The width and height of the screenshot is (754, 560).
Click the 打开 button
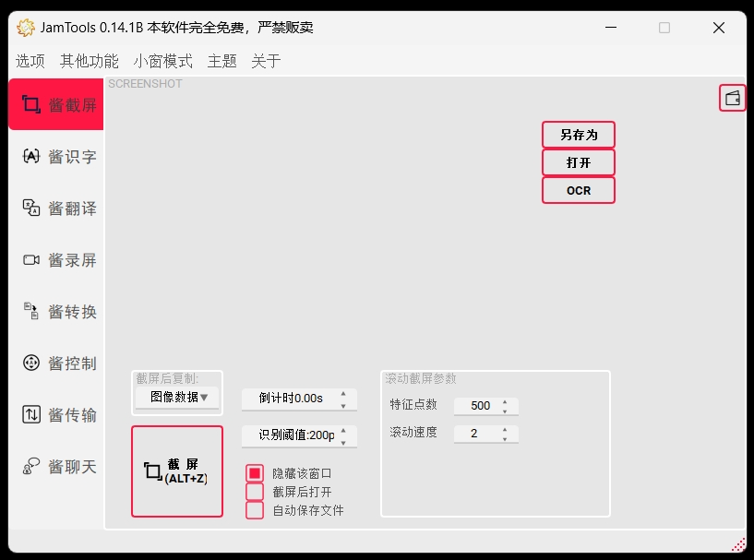point(579,162)
